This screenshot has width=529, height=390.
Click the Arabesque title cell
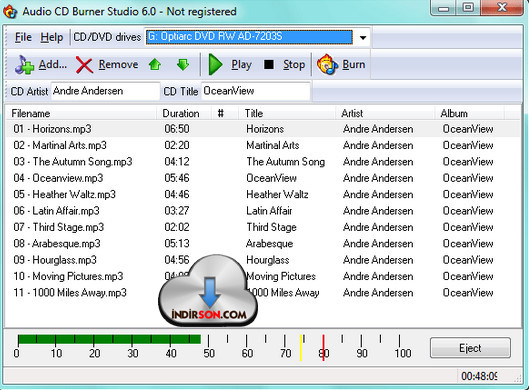tap(270, 244)
